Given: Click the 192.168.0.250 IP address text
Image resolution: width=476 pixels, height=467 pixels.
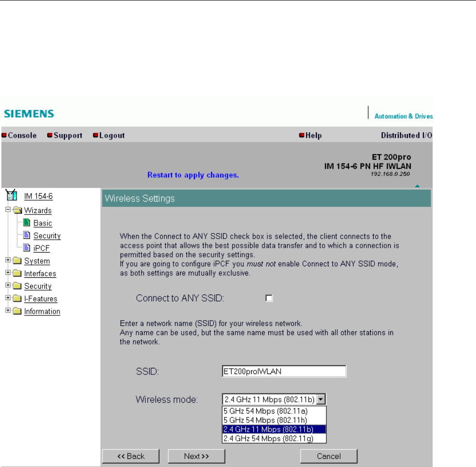Looking at the screenshot, I should [390, 174].
